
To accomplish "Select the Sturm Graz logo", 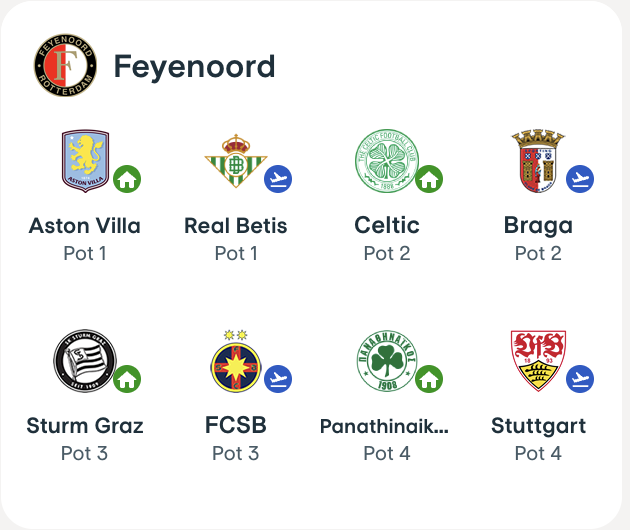I will (84, 360).
